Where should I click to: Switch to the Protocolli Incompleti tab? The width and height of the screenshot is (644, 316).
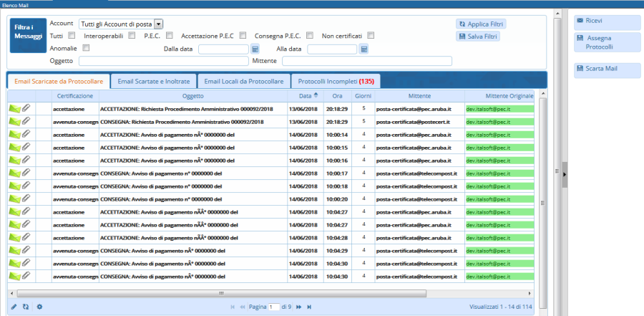(336, 81)
